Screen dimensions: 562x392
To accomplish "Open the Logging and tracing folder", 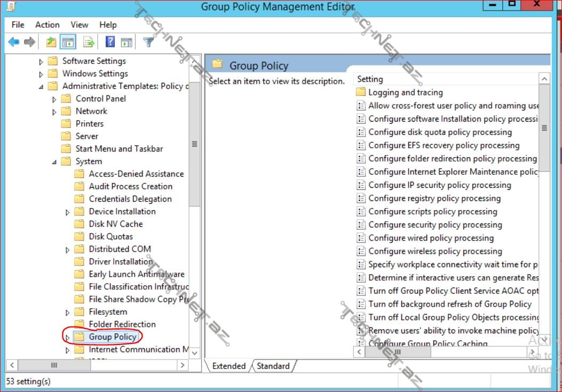I will point(405,92).
